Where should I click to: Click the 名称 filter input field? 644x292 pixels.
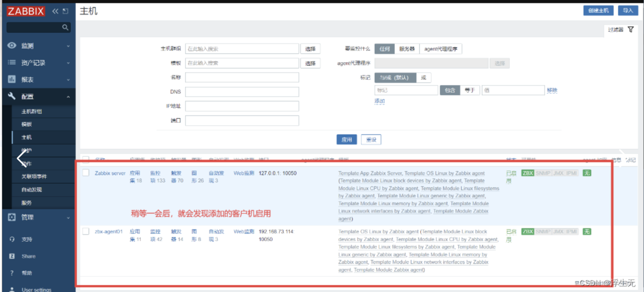pos(242,77)
